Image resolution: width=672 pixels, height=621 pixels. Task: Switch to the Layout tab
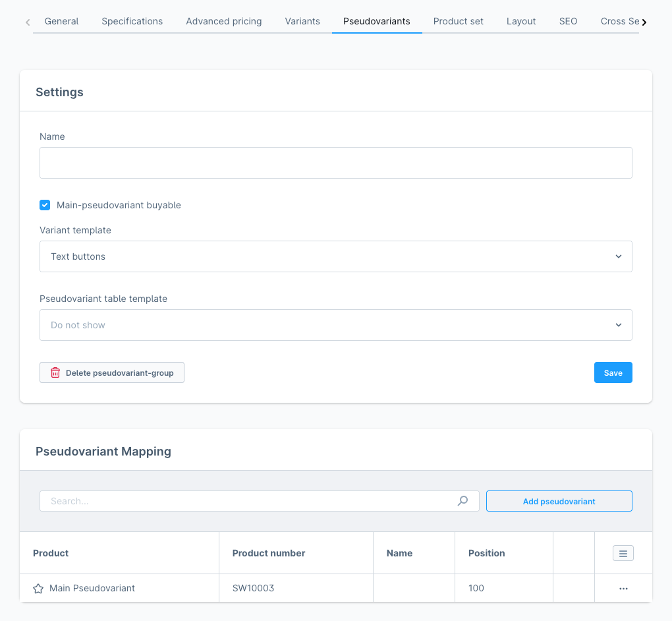[521, 22]
